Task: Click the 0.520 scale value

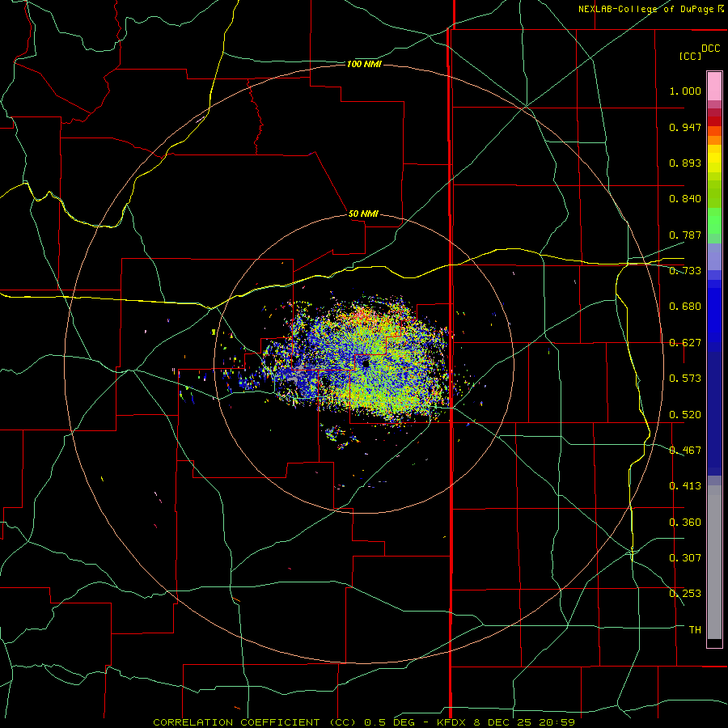Action: pos(685,415)
